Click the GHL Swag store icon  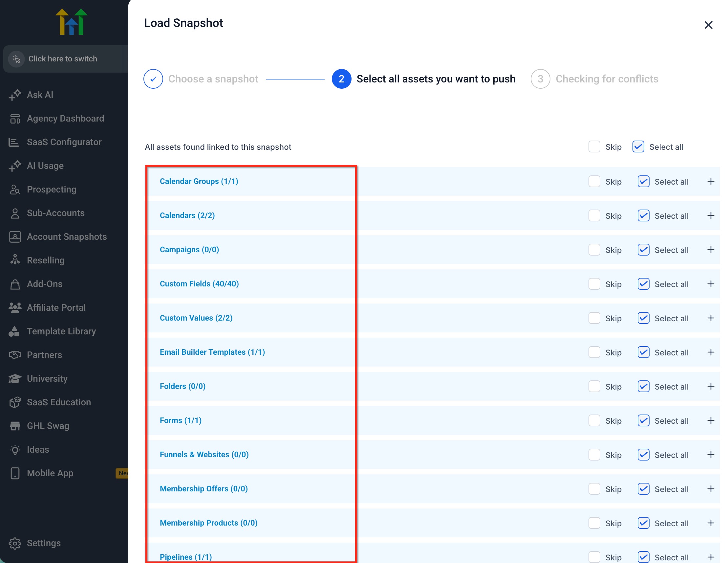(15, 426)
